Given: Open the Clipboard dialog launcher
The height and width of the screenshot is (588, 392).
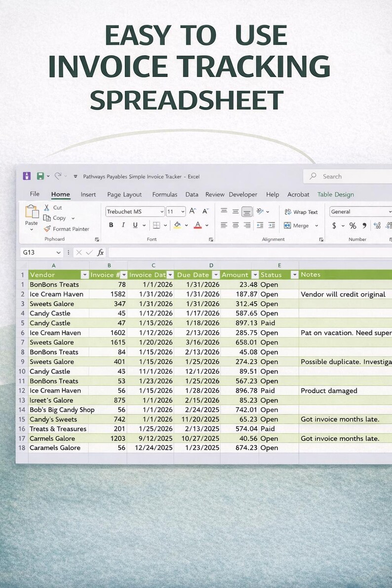Looking at the screenshot, I should (x=97, y=239).
